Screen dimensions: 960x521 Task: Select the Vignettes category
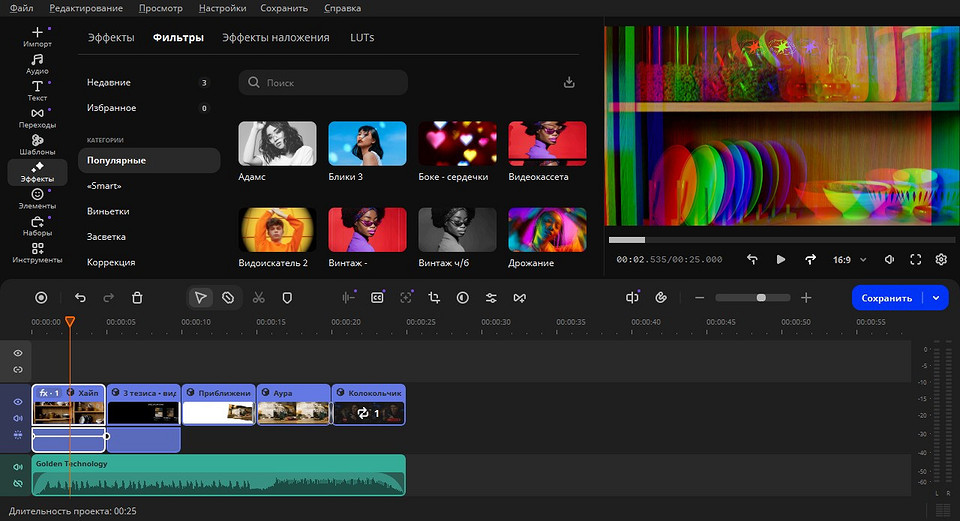coord(149,211)
